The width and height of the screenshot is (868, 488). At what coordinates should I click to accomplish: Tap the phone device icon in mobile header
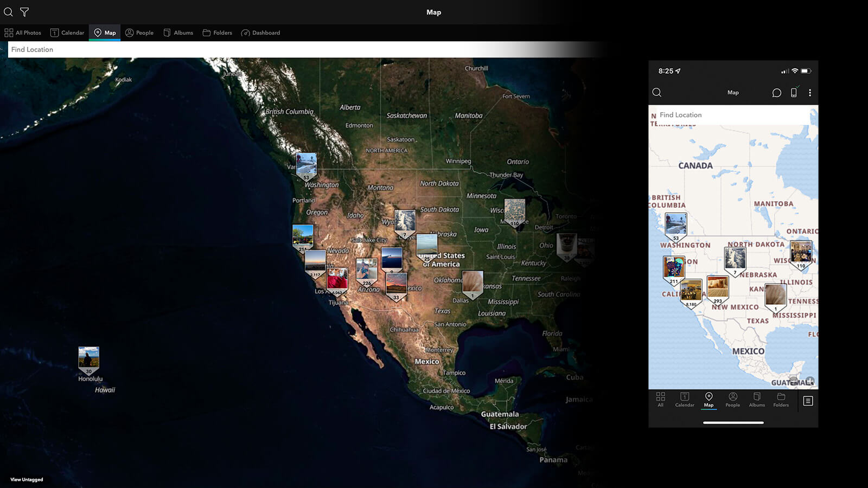coord(794,93)
